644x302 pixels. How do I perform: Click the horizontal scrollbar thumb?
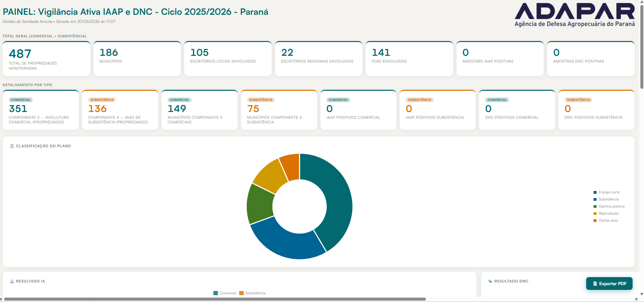215,299
